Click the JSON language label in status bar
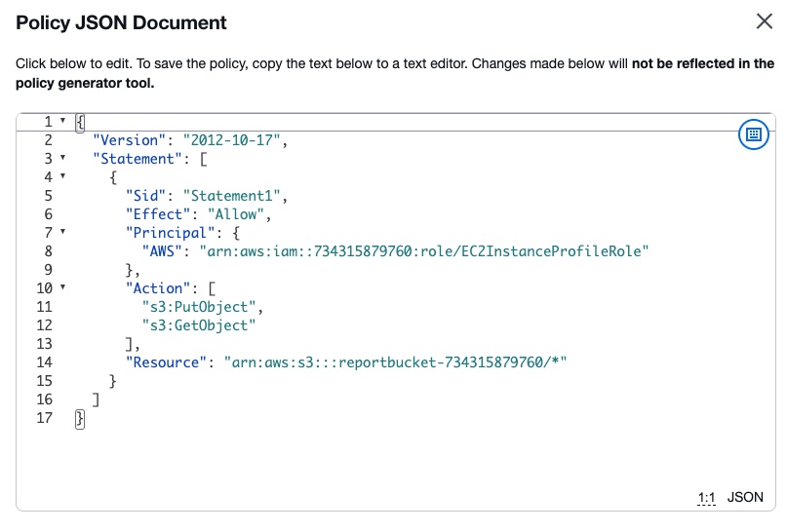This screenshot has width=787, height=532. (x=745, y=497)
